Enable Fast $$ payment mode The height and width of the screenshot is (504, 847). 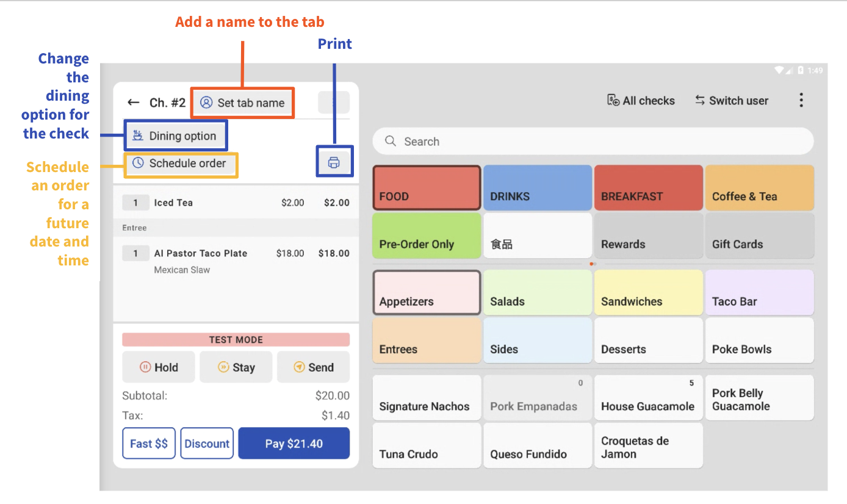click(x=148, y=443)
